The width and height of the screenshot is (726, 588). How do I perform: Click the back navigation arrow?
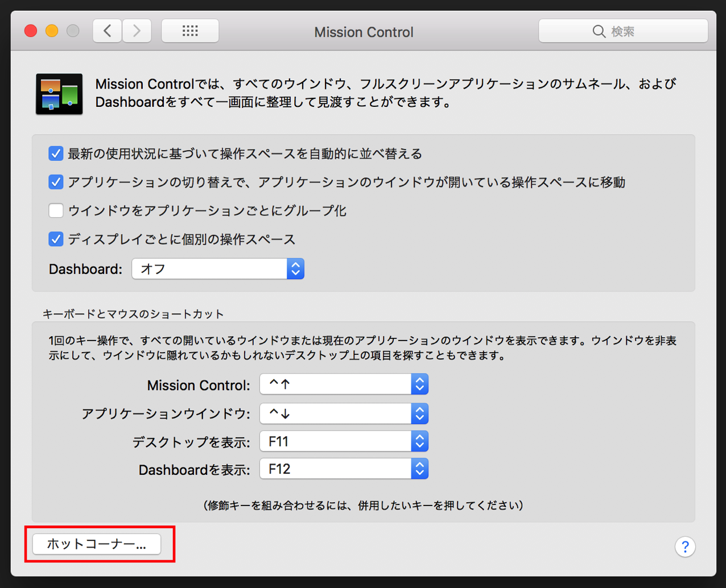pyautogui.click(x=108, y=31)
